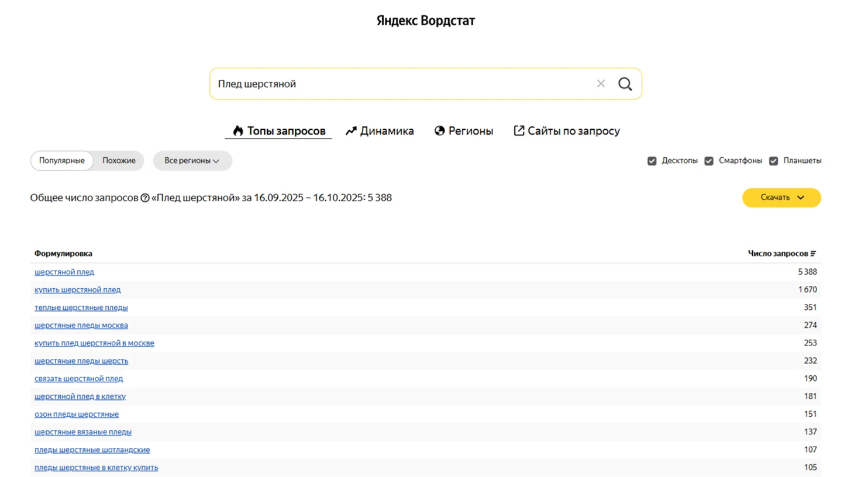This screenshot has width=868, height=477.
Task: Switch to the Похожие option
Action: [119, 161]
